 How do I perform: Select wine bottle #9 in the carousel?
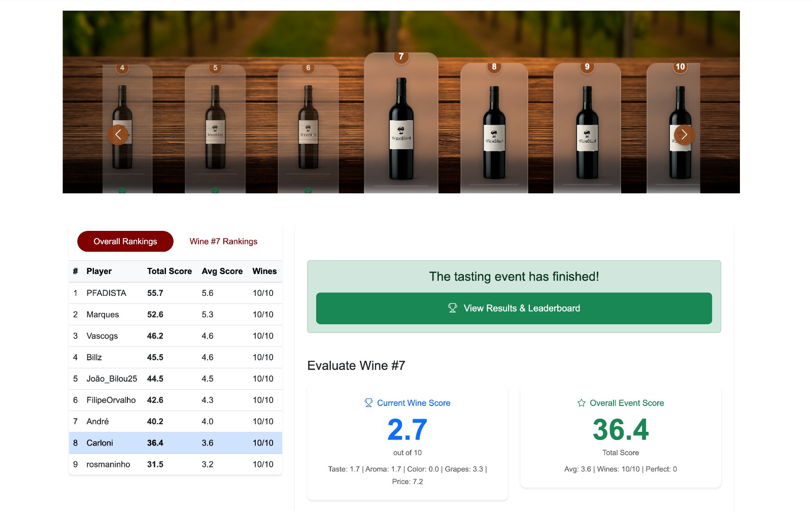coord(586,129)
